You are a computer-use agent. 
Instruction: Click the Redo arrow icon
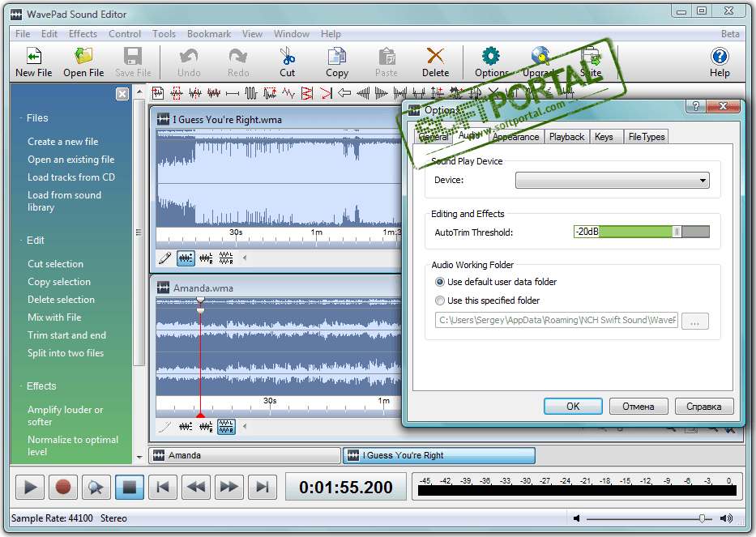[237, 57]
